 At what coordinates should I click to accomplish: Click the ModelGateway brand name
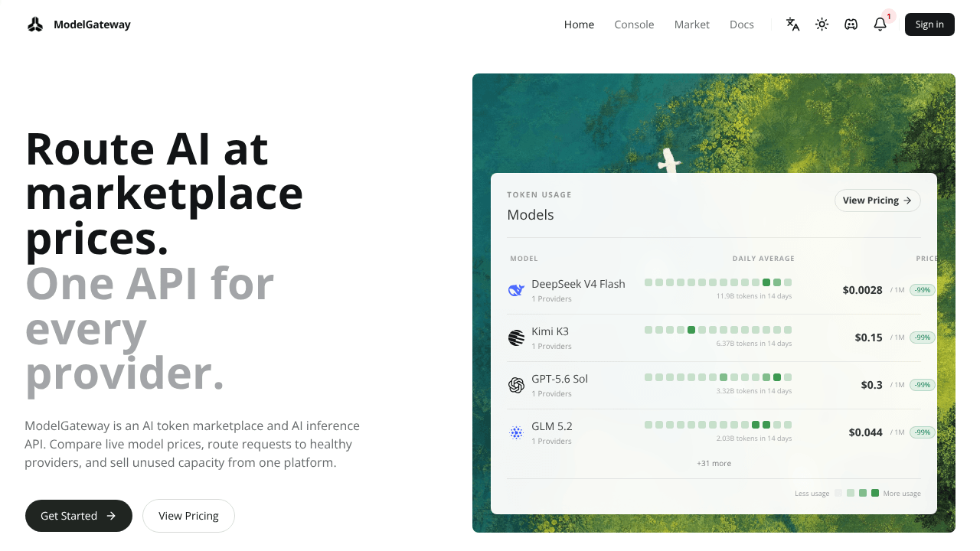click(92, 24)
